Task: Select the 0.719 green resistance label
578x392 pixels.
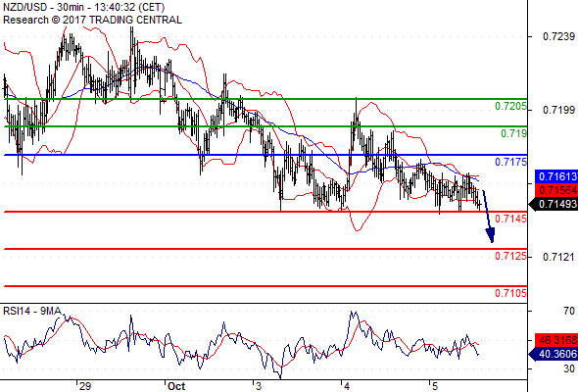Action: click(x=513, y=133)
